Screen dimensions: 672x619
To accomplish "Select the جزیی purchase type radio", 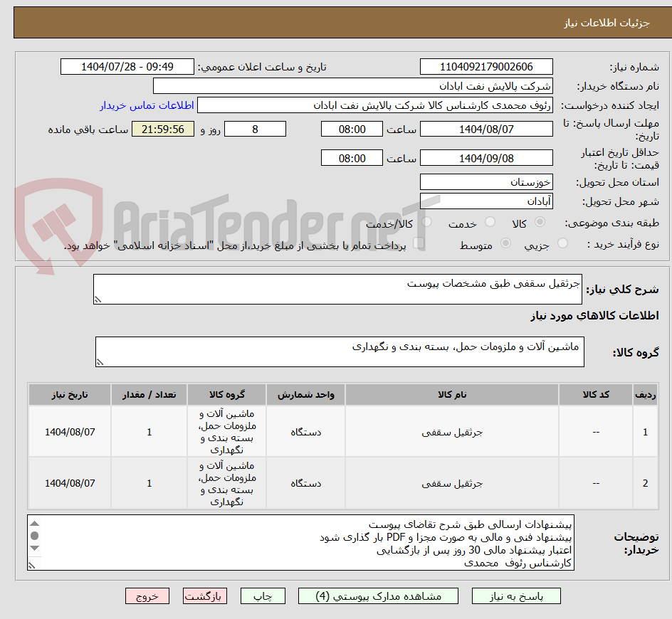I will point(562,243).
